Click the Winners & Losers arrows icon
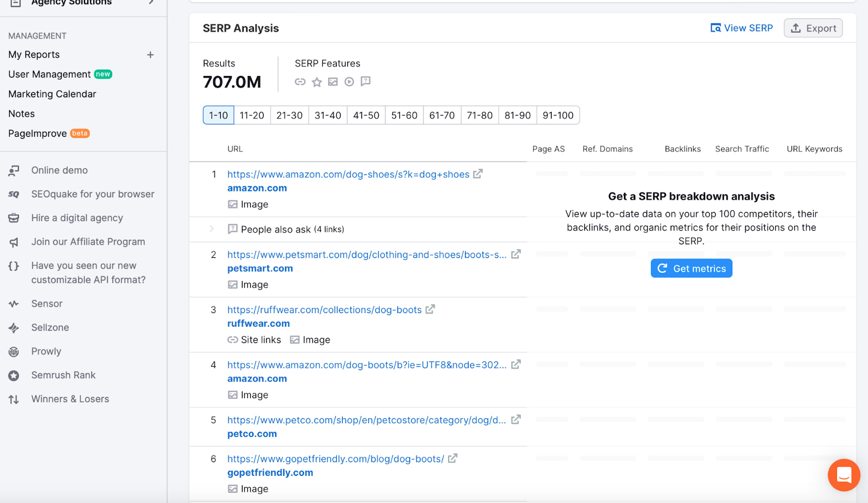The height and width of the screenshot is (503, 868). (x=14, y=399)
